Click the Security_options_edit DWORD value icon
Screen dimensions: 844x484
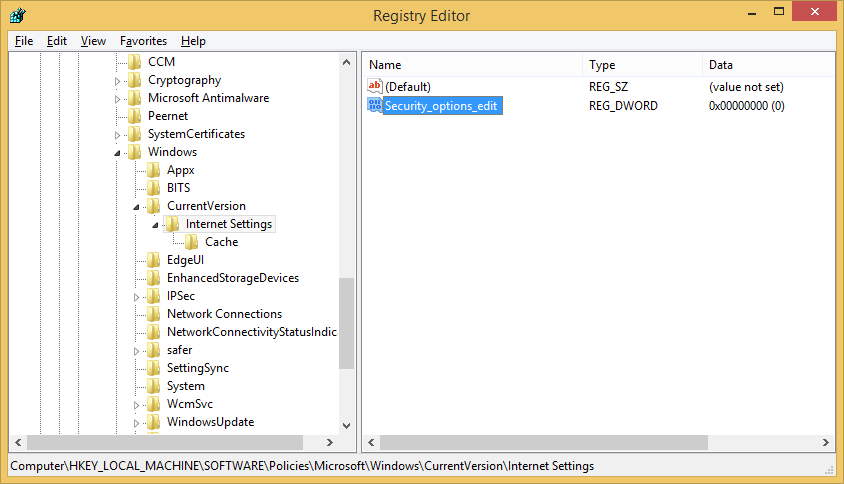375,105
